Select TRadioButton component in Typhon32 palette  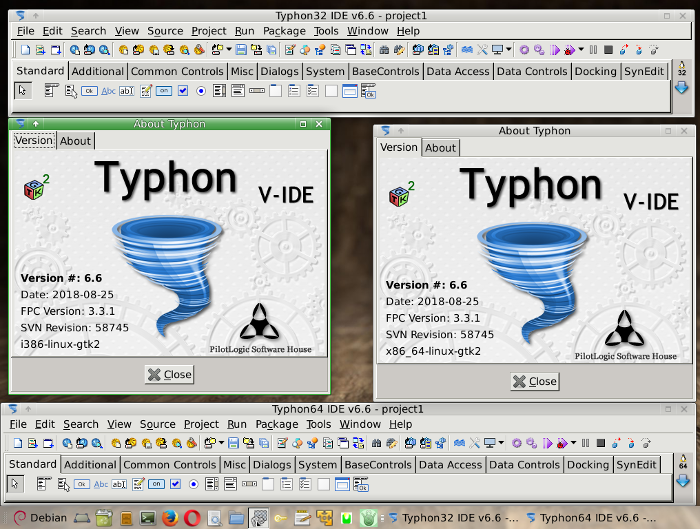click(x=201, y=91)
